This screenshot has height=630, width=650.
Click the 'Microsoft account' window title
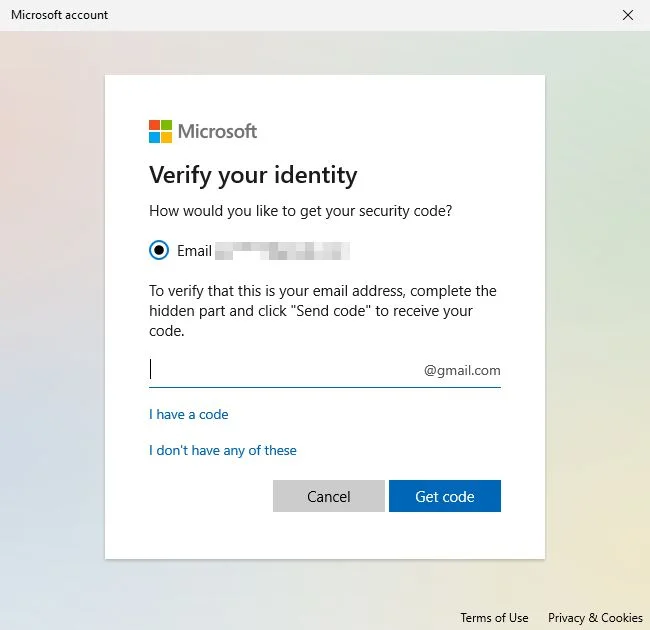click(x=59, y=15)
